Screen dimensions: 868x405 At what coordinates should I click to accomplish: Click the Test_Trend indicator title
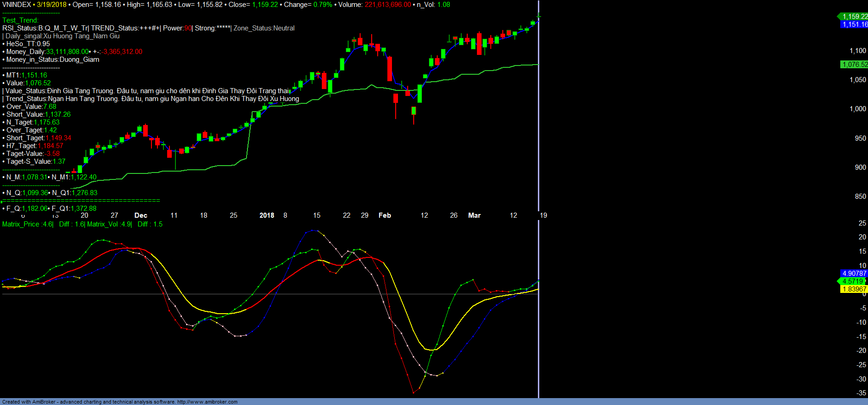[20, 20]
